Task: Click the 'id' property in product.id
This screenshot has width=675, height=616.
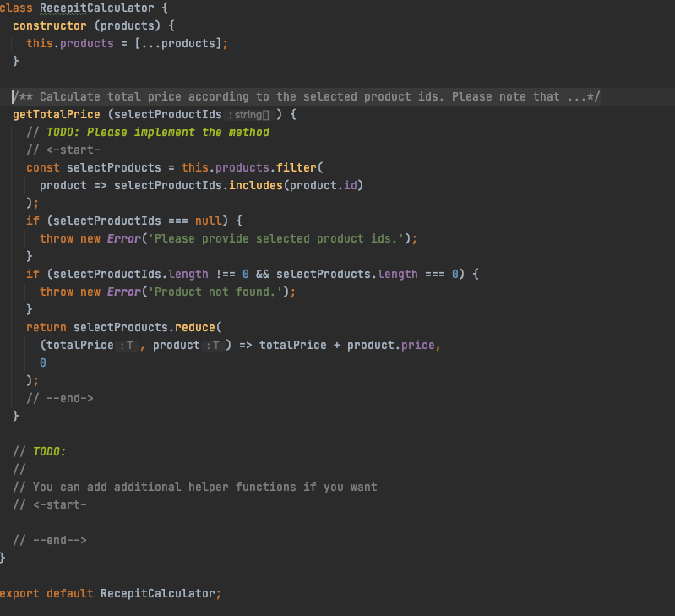Action: (350, 186)
